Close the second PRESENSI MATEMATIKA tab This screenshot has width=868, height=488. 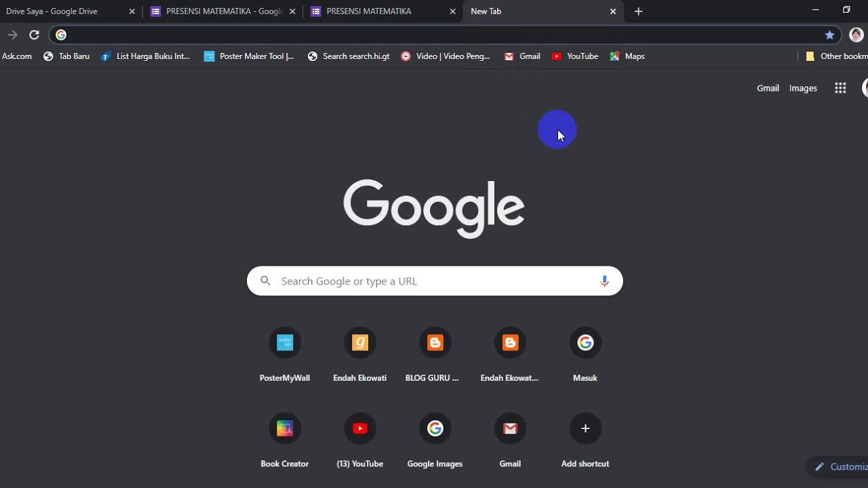pos(453,12)
